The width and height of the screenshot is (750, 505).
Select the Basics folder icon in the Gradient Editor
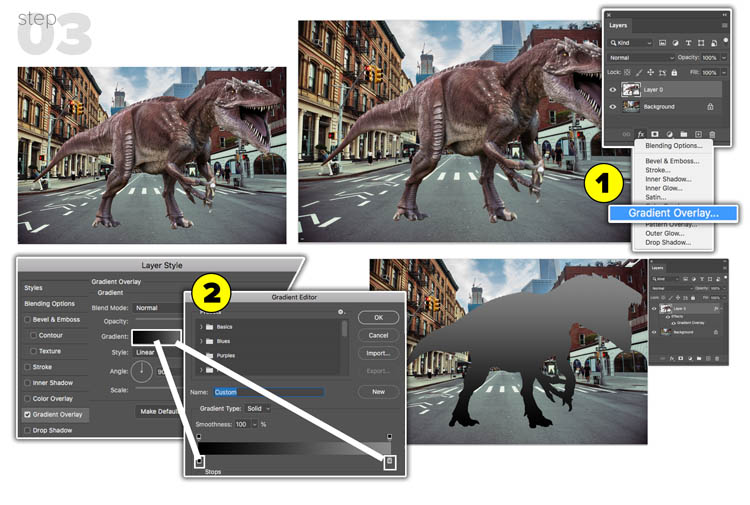[x=210, y=327]
